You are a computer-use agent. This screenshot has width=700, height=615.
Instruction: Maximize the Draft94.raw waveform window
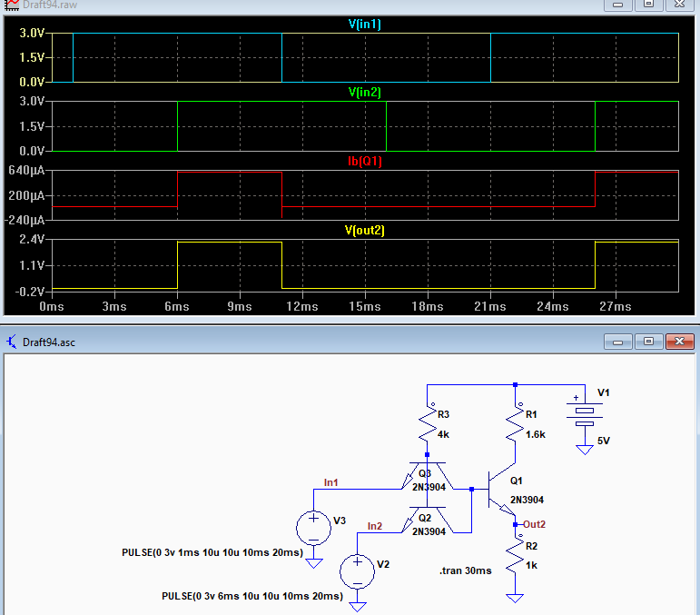point(648,5)
